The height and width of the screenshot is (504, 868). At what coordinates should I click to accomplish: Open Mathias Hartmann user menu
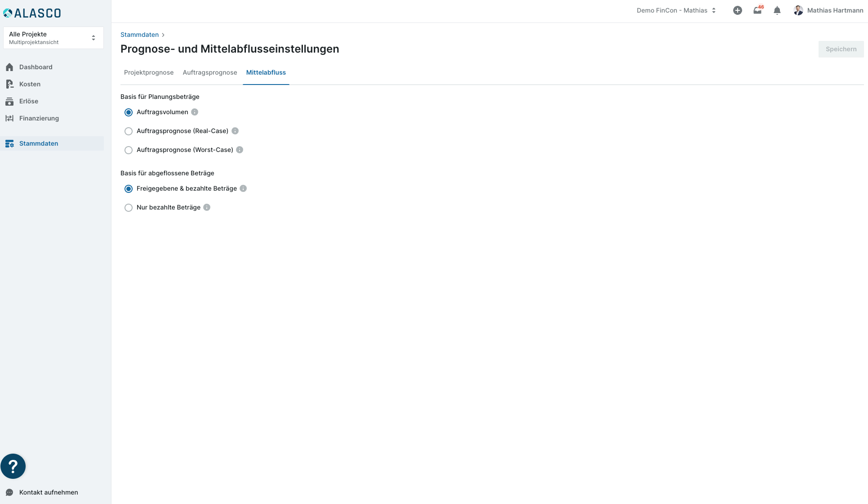pyautogui.click(x=828, y=10)
